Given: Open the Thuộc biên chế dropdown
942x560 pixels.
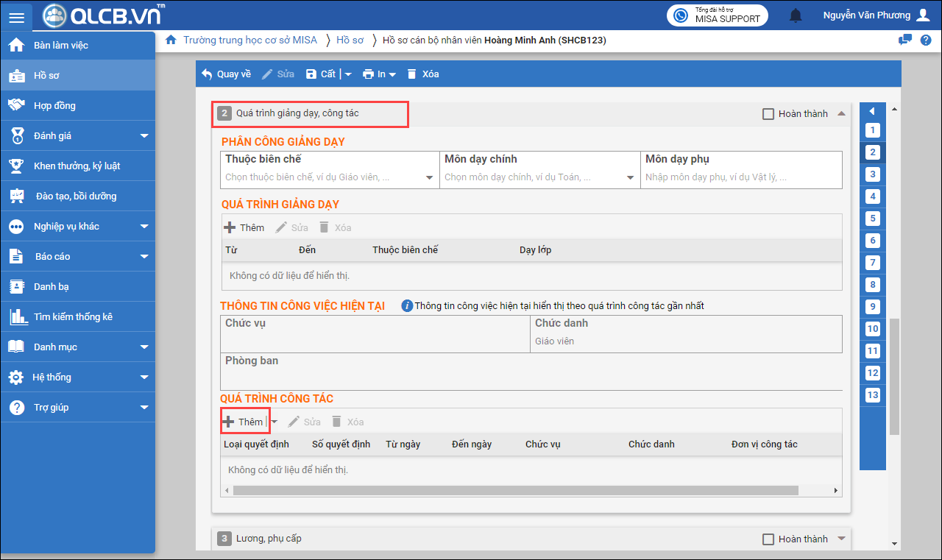Looking at the screenshot, I should [x=429, y=177].
